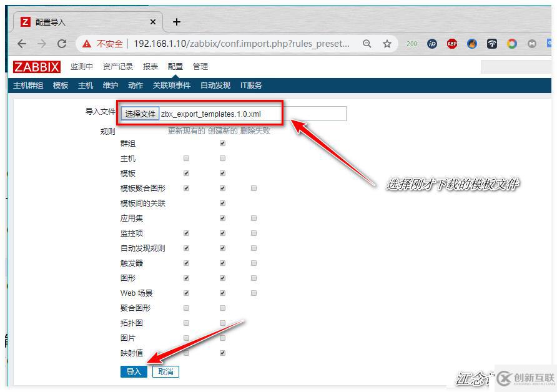Toggle 拓扑图 update-existing checkbox
The width and height of the screenshot is (557, 392).
pos(186,323)
